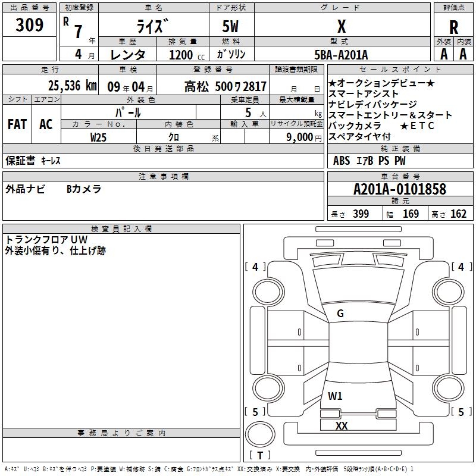Screen dimensions: 476x476
Task: Click model code 5BA-A201A
Action: [x=341, y=55]
